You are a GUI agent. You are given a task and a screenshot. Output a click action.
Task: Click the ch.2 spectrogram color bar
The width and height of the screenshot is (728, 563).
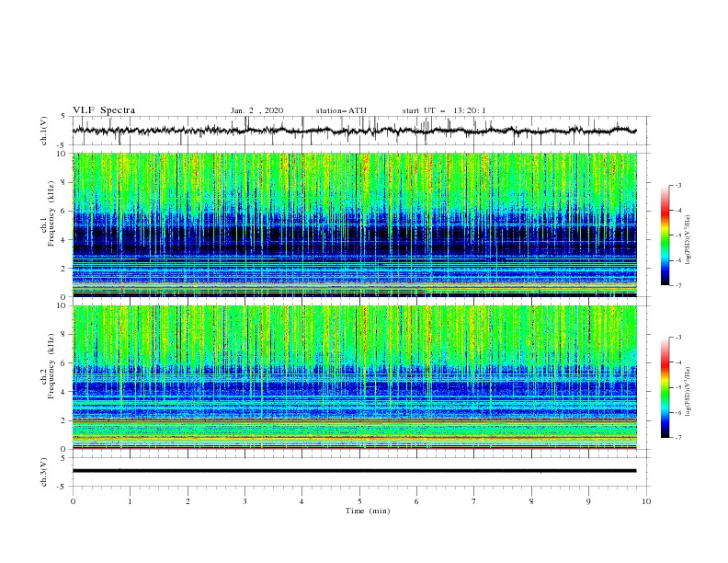pos(665,387)
